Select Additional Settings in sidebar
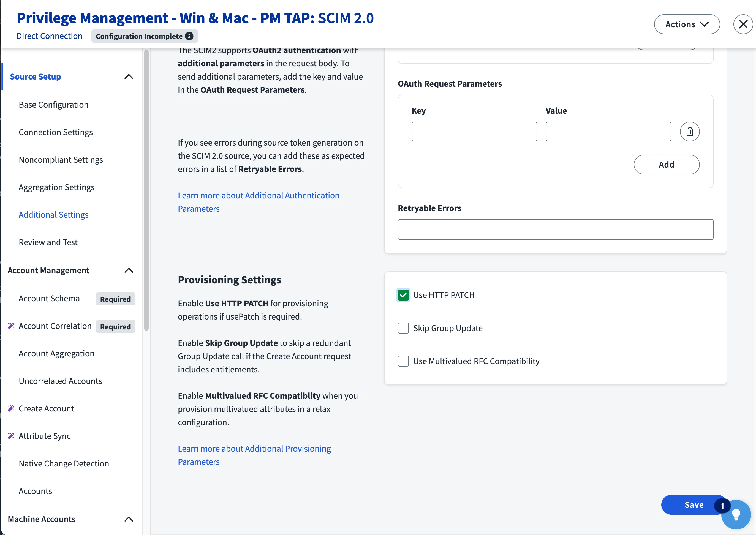 (53, 214)
